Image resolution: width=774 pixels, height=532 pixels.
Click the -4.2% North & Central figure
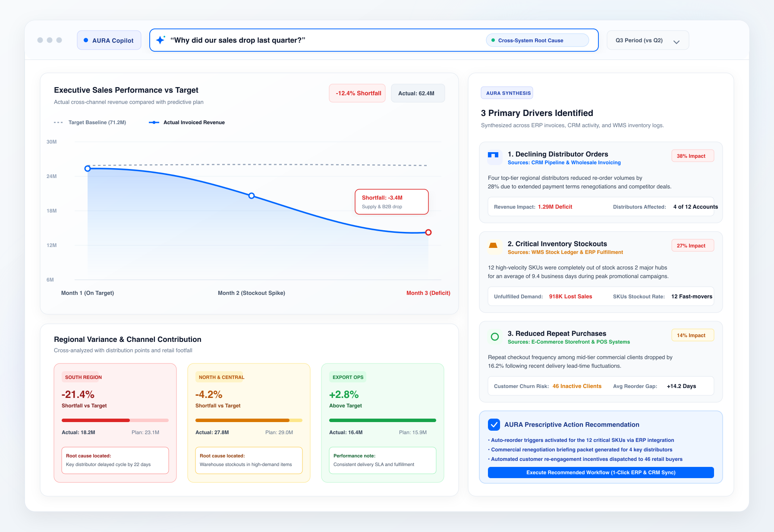[x=209, y=394]
